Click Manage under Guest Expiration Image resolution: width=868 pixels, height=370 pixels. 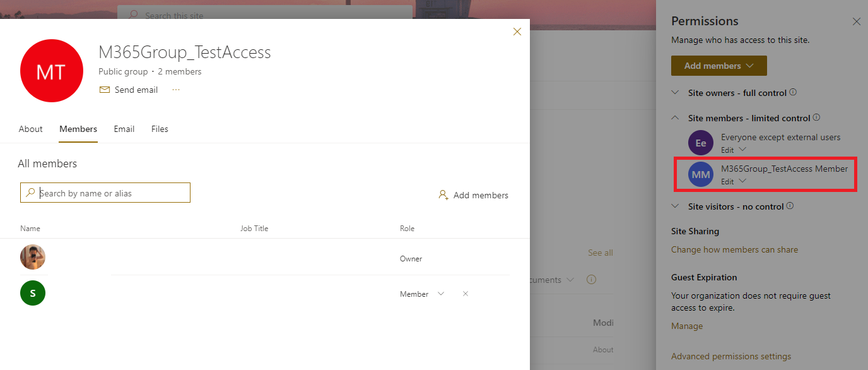click(x=687, y=326)
